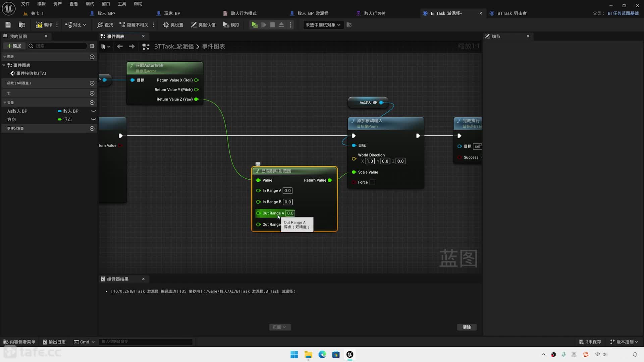Open the 编辑 menu
644x362 pixels.
click(42, 4)
